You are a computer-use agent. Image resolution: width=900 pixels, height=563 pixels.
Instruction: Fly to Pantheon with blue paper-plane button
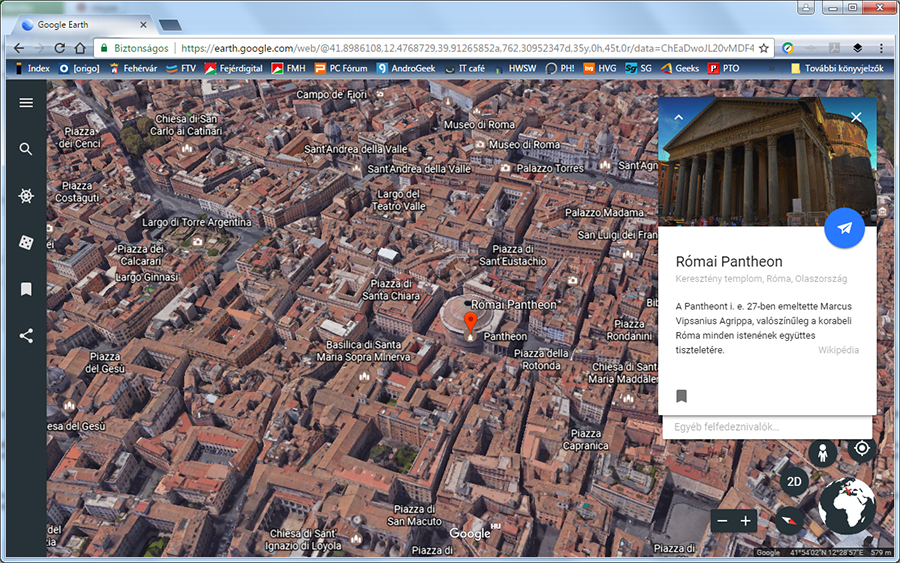(x=844, y=228)
